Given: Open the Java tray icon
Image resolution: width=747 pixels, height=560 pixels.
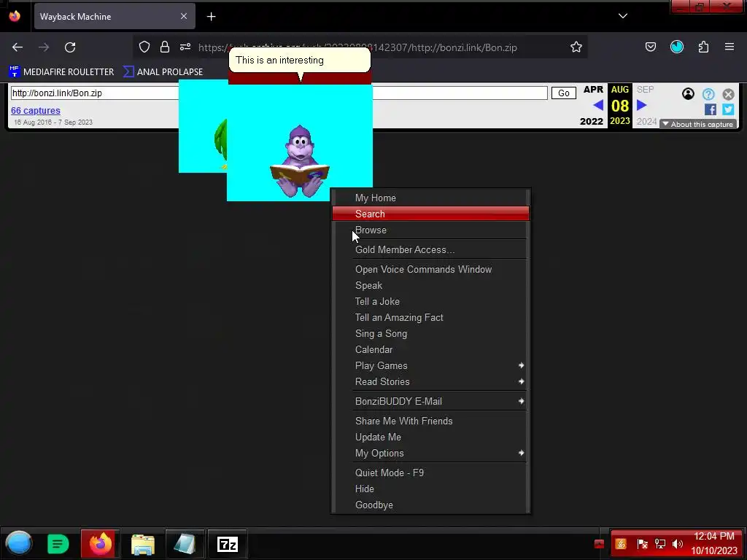Looking at the screenshot, I should click(x=621, y=544).
